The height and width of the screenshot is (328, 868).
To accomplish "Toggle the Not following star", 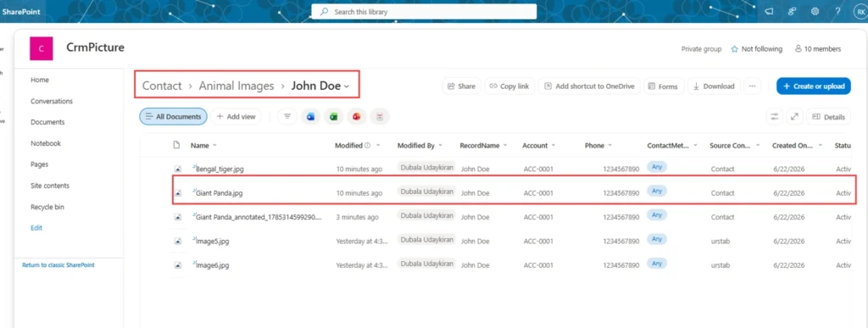I will tap(735, 48).
